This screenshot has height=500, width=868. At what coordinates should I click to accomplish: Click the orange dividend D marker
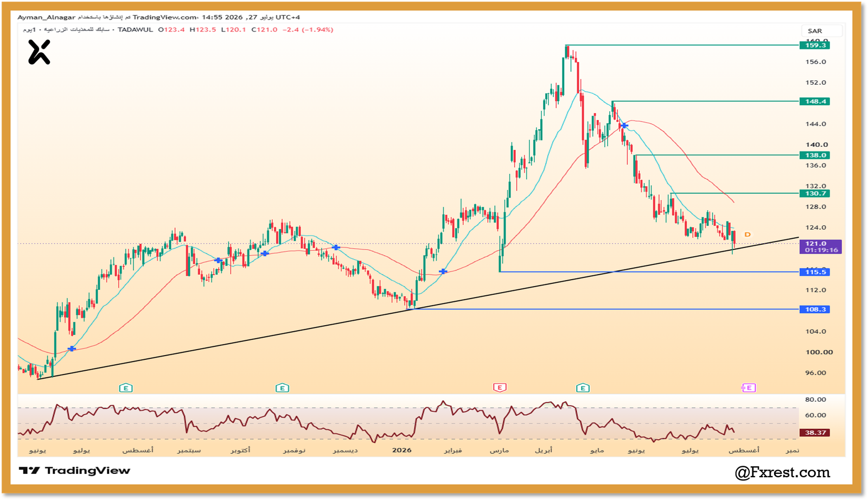point(747,235)
